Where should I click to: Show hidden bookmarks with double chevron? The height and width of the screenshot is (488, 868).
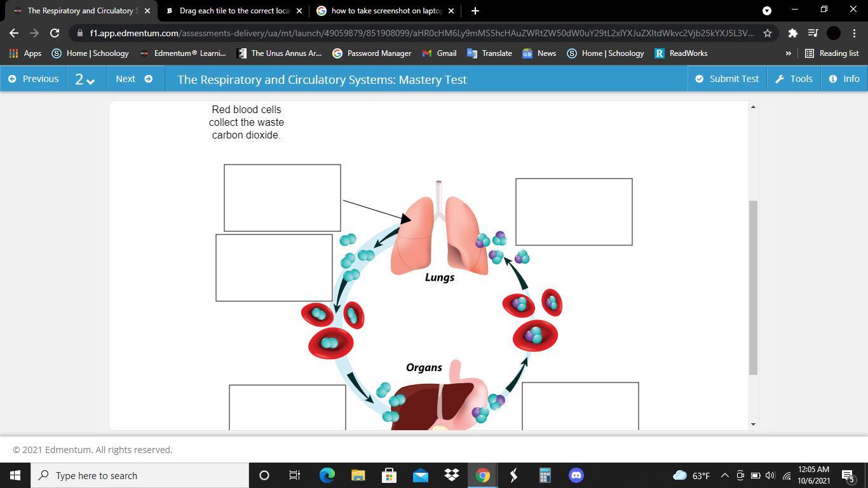coord(788,53)
